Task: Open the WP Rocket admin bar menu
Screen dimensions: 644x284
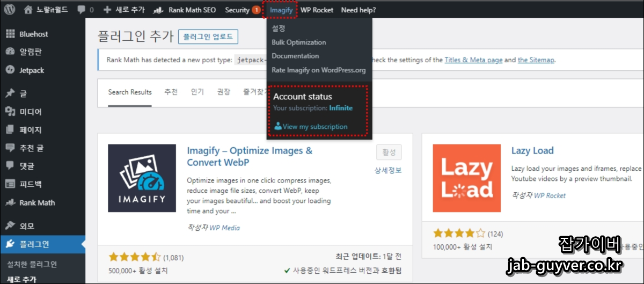Action: coord(317,10)
